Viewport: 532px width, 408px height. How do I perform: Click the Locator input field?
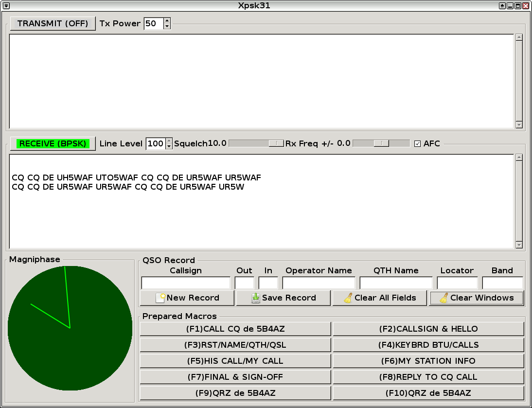tap(457, 283)
